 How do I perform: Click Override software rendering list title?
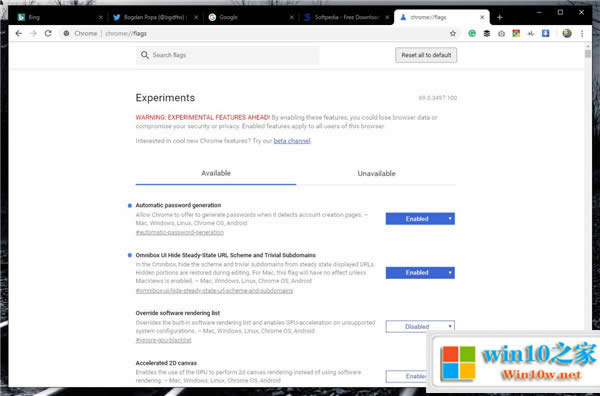178,313
